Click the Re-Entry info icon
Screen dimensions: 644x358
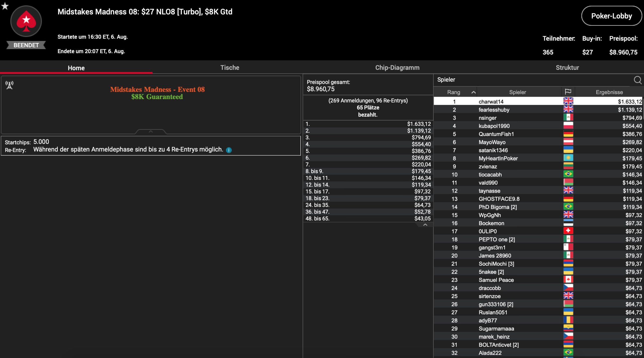(229, 150)
